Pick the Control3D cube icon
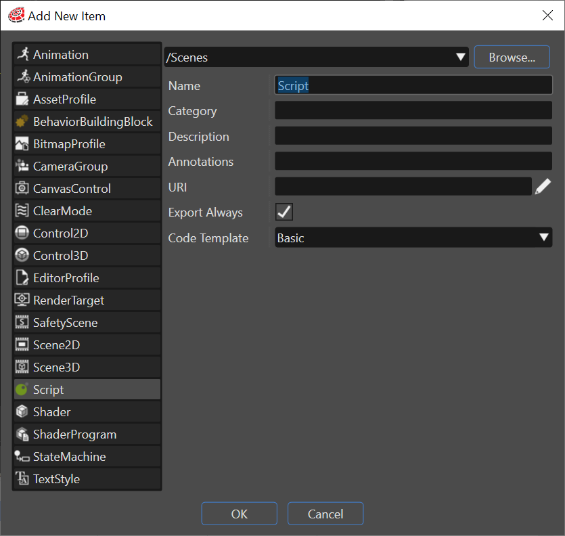Image resolution: width=565 pixels, height=536 pixels. pyautogui.click(x=22, y=255)
